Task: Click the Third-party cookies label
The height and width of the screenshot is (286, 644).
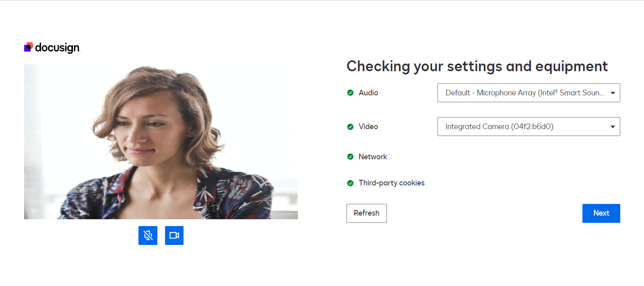Action: click(392, 183)
